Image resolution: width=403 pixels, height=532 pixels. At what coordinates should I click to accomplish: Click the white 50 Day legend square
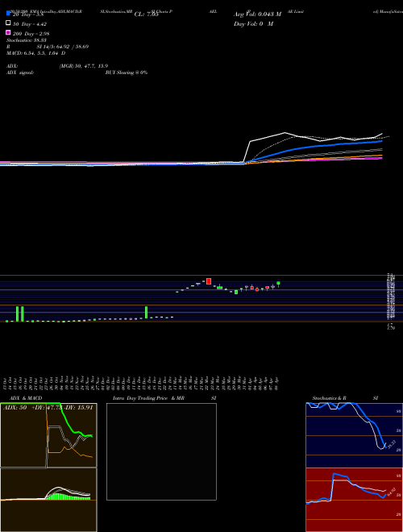tap(8, 23)
